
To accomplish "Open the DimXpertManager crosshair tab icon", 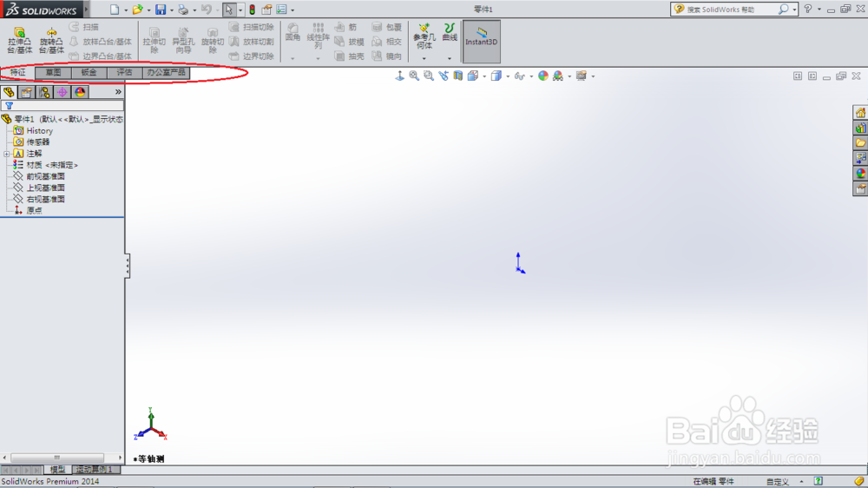I will click(x=62, y=92).
